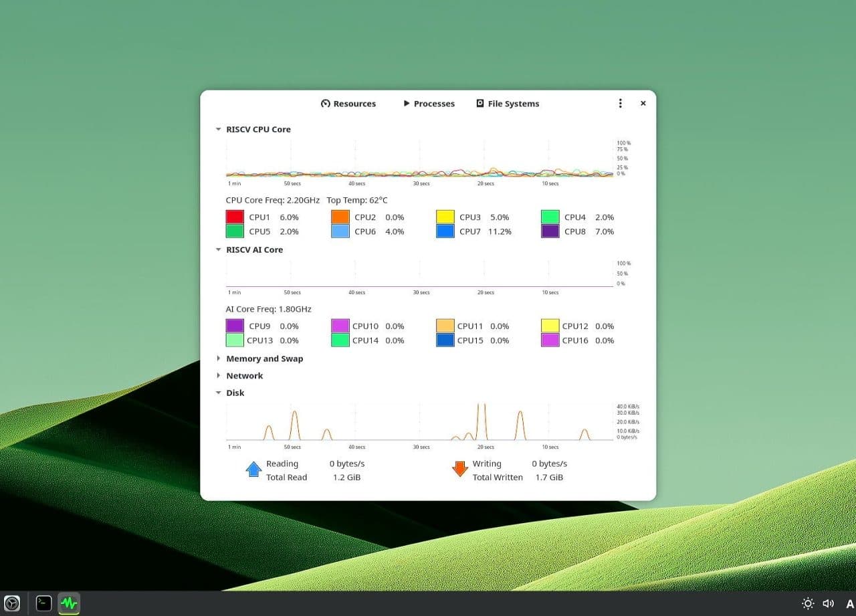The image size is (856, 616).
Task: Open the File Systems tab
Action: [x=508, y=104]
